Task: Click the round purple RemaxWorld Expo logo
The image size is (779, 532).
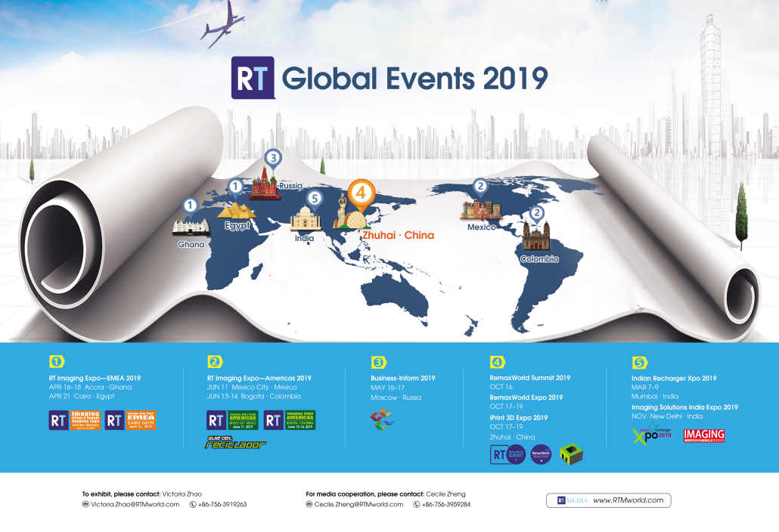Action: coord(541,455)
